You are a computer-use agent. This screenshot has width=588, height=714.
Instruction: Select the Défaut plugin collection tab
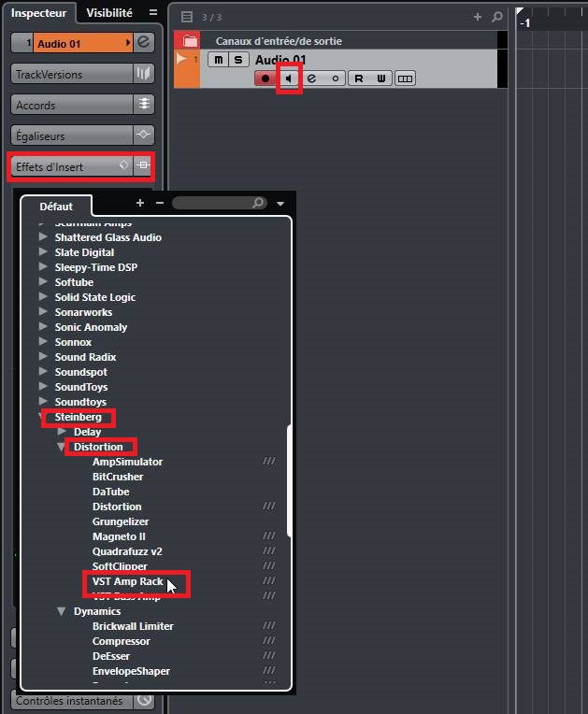pyautogui.click(x=56, y=207)
